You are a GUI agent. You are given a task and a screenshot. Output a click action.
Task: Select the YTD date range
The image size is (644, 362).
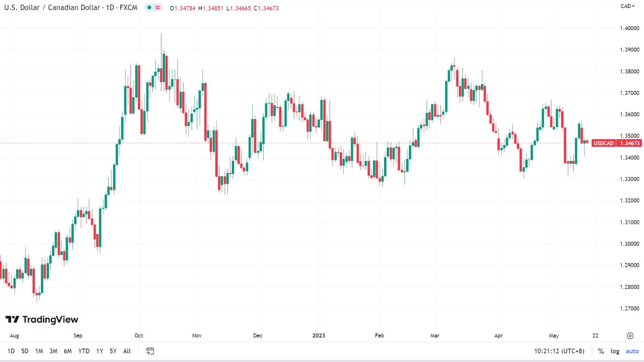point(84,351)
